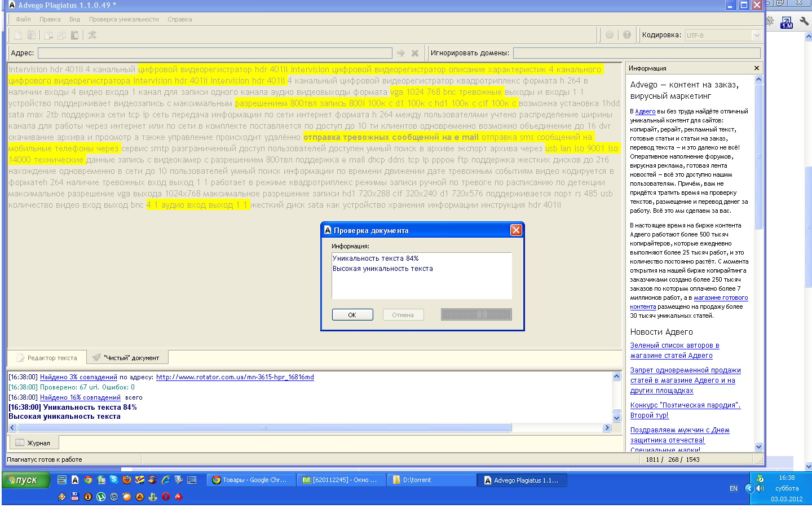Switch to the "Чистый" документ tab
Image resolution: width=812 pixels, height=508 pixels.
[x=127, y=358]
